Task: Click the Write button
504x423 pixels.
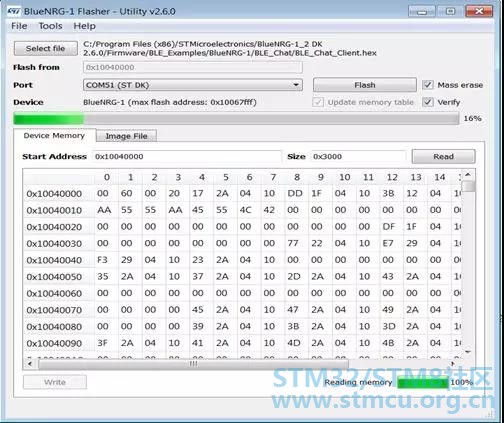Action: pos(55,382)
